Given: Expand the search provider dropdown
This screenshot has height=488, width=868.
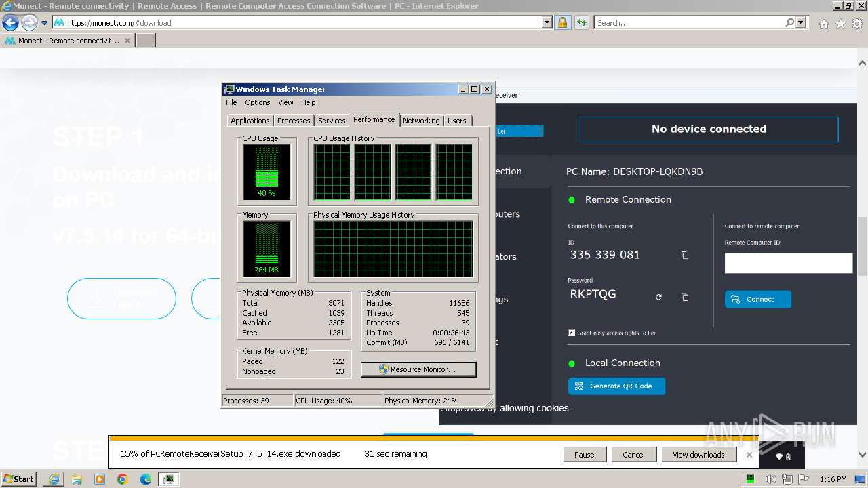Looking at the screenshot, I should coord(802,22).
